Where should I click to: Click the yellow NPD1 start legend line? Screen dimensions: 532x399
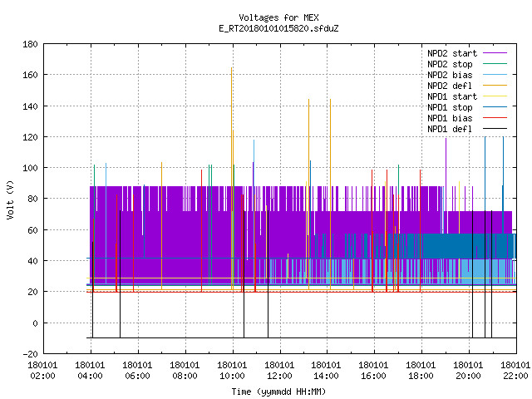coord(495,96)
